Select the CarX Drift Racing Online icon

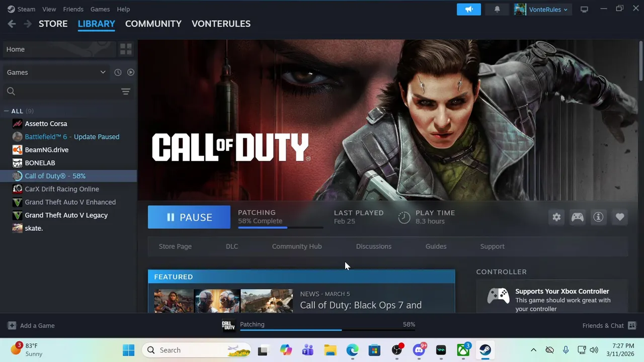(17, 189)
